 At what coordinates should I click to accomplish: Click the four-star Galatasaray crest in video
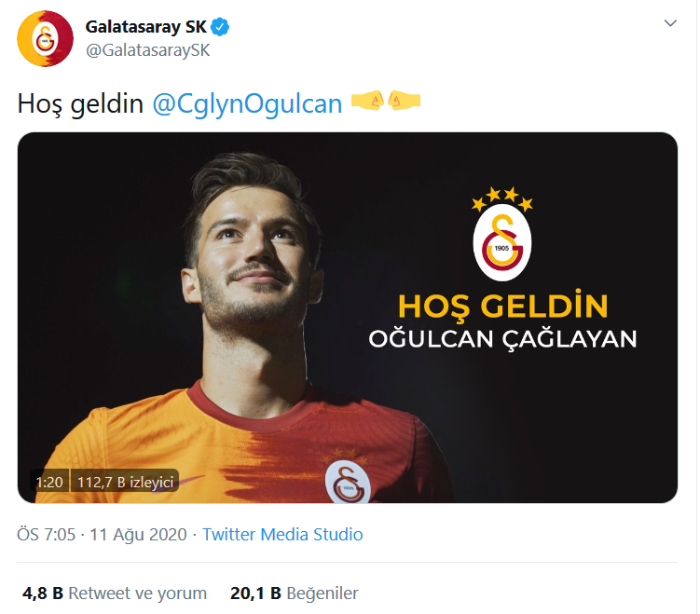[x=502, y=234]
